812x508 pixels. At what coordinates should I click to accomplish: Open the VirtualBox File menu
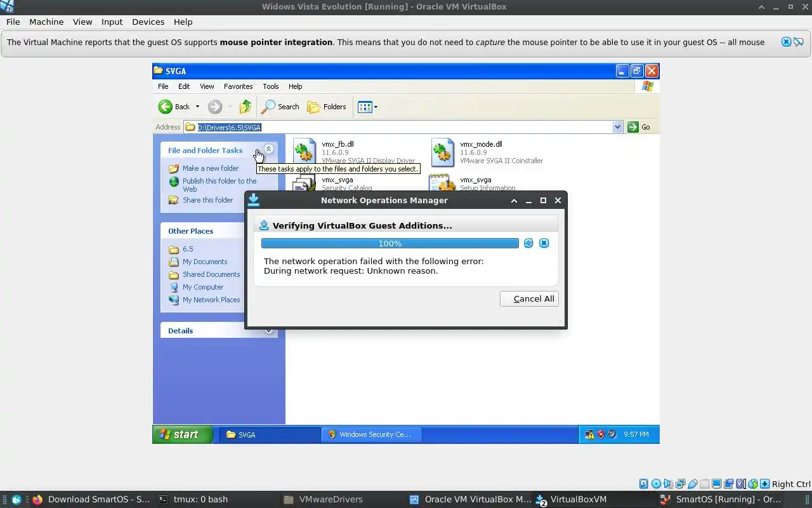(13, 22)
